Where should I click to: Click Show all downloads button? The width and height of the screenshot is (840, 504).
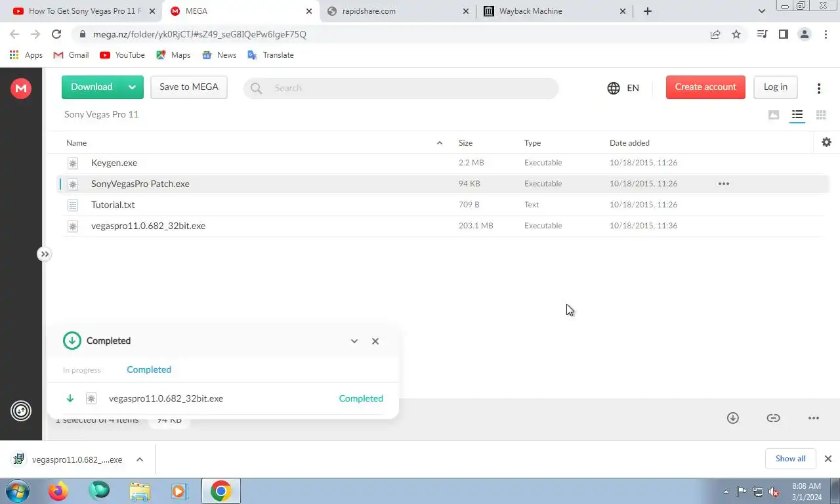click(790, 459)
